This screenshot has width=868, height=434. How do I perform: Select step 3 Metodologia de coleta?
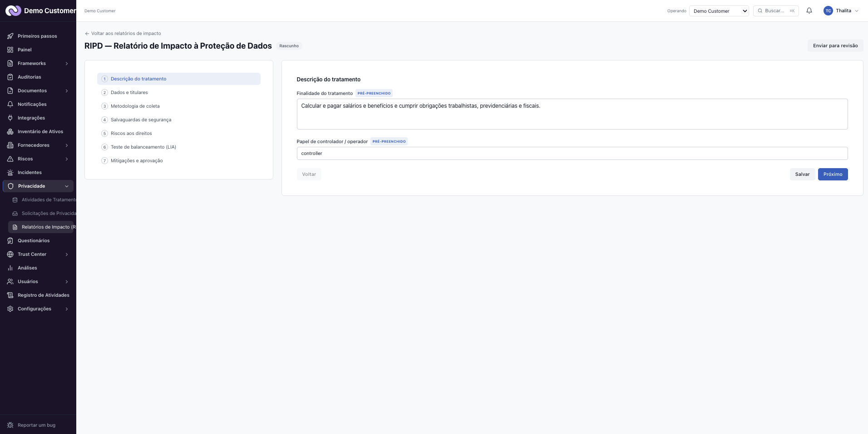(179, 106)
